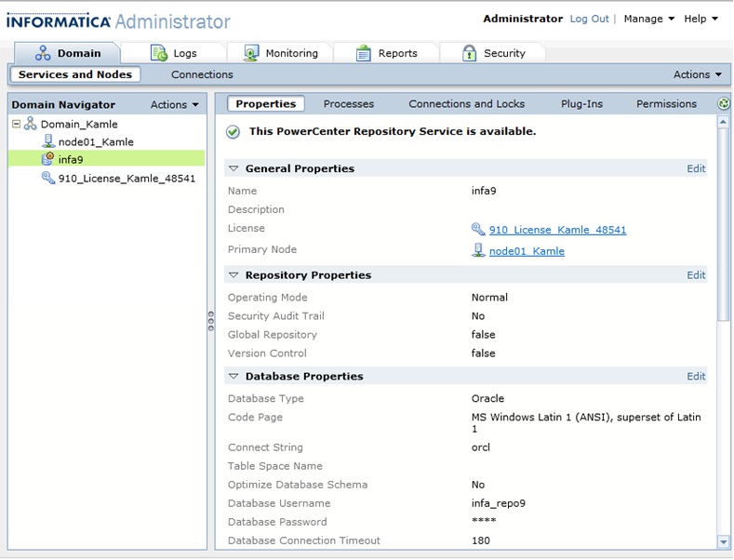This screenshot has height=560, width=734.
Task: Open the top-right Actions dropdown in subtab bar
Action: pos(697,74)
